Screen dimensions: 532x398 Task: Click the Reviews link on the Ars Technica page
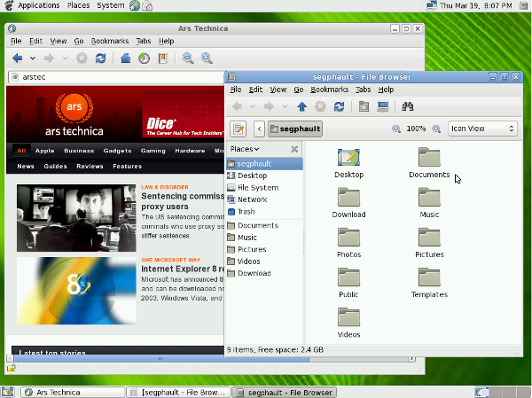(90, 167)
